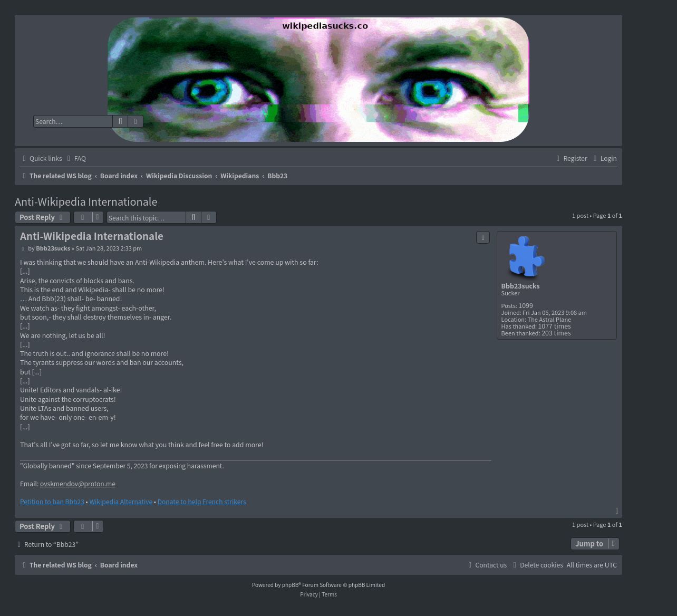This screenshot has width=677, height=616.
Task: Click Return to “Bbb23” link
Action: click(x=47, y=544)
